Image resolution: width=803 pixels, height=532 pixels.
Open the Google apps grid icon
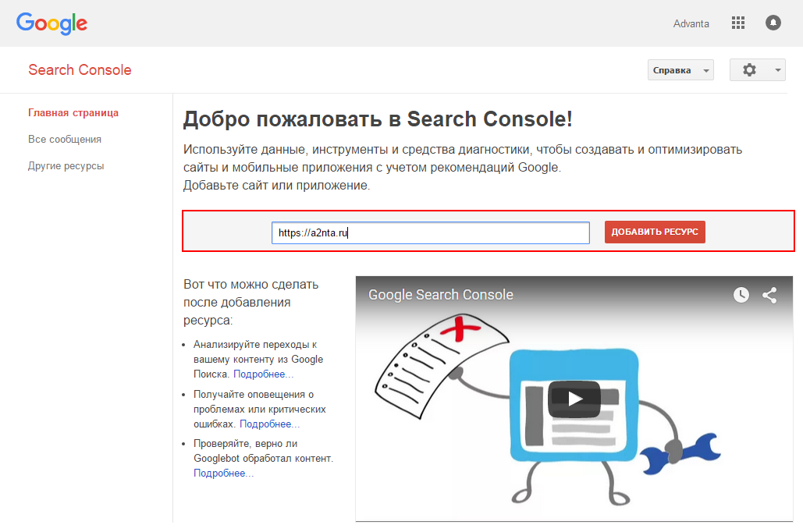point(737,23)
